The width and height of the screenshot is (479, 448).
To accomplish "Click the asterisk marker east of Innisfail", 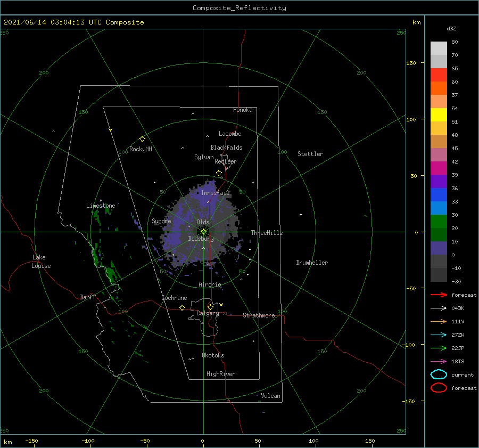I will (253, 183).
